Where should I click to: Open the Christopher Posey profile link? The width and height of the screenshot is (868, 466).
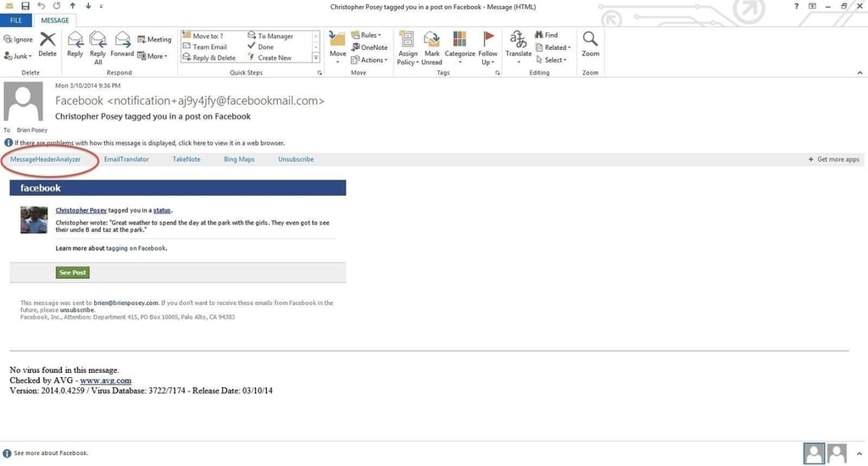[81, 210]
